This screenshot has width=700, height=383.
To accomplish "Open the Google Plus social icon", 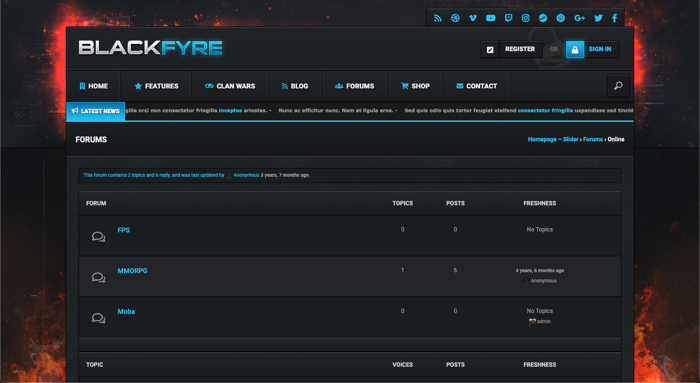I will coord(579,18).
